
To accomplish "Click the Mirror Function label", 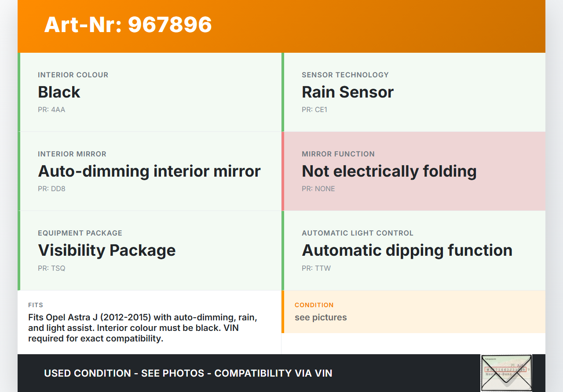I will click(338, 154).
